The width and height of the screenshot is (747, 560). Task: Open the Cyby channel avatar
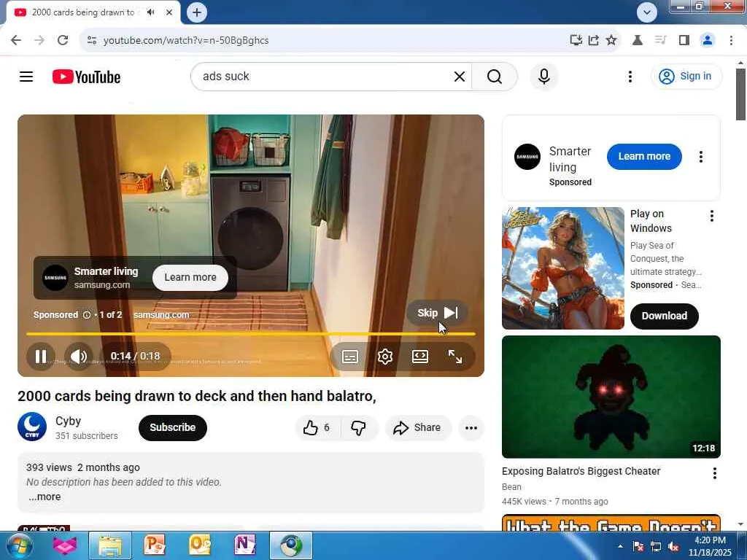click(x=32, y=427)
